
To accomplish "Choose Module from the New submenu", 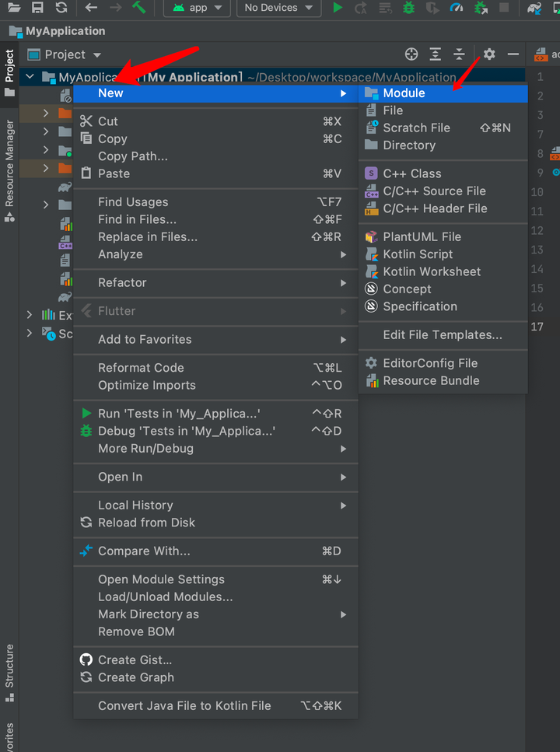I will pyautogui.click(x=404, y=93).
